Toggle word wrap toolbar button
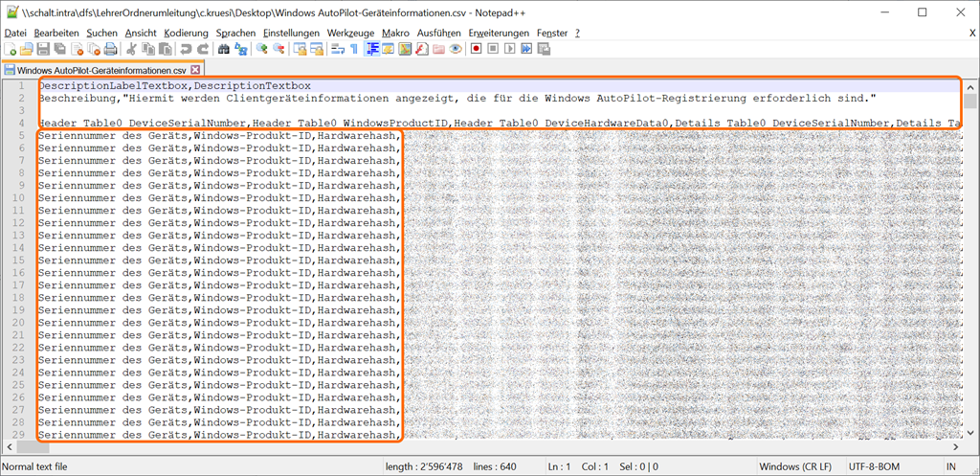The image size is (980, 476). (337, 49)
